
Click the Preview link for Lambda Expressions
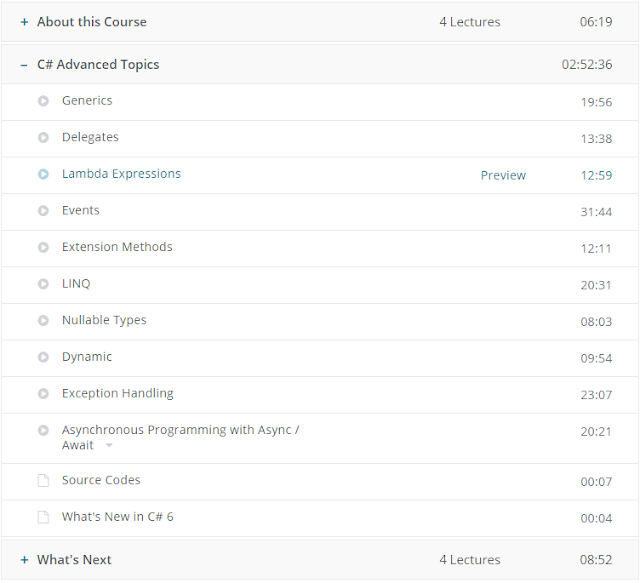503,175
